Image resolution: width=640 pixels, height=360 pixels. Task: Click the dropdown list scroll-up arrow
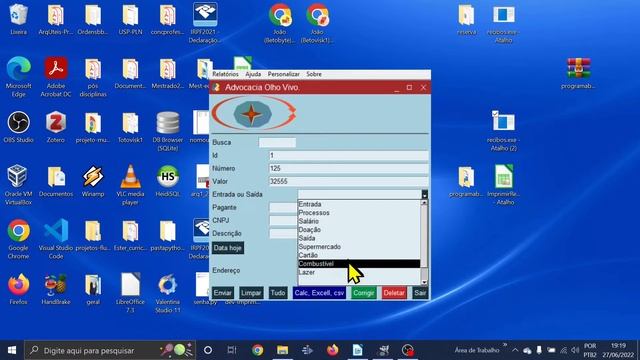[424, 202]
